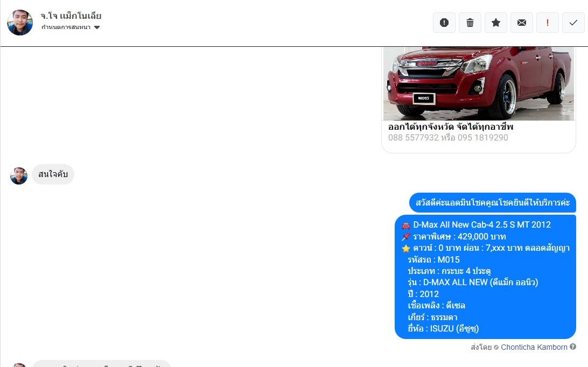The image size is (588, 367).
Task: Open the conversation settings dropdown arrow
Action: [97, 27]
